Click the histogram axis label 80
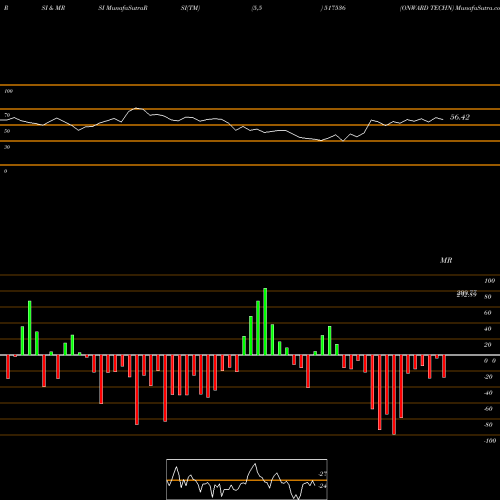This screenshot has width=500, height=500. [x=487, y=297]
